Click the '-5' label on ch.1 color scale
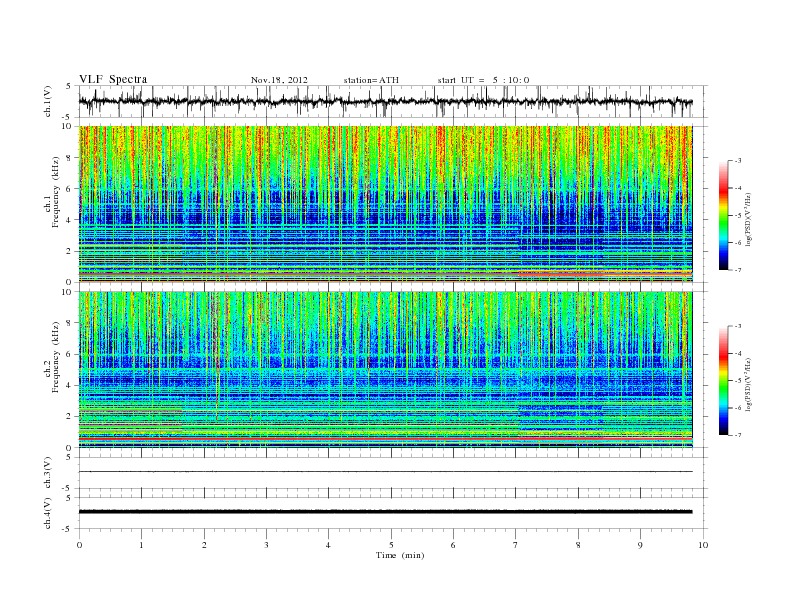Screen dimensions: 792x612 point(737,215)
